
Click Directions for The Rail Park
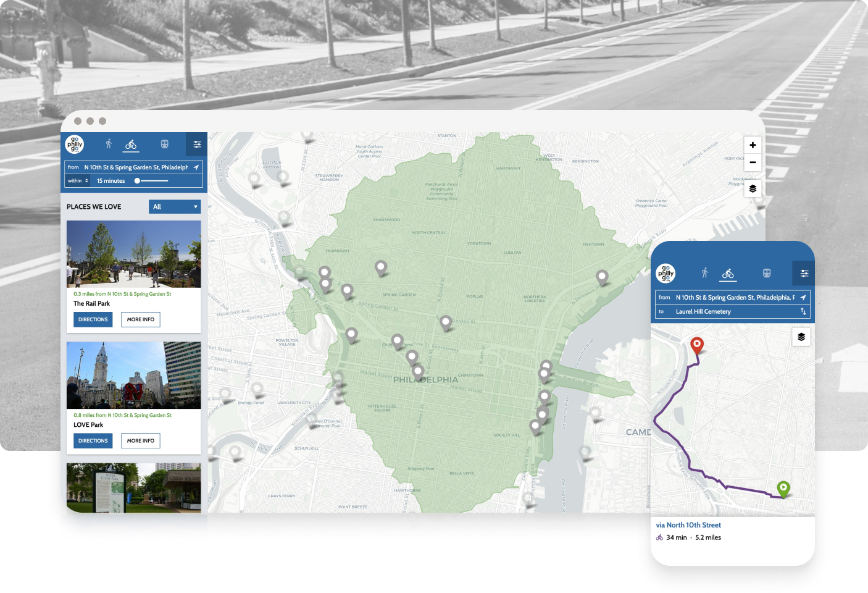93,319
